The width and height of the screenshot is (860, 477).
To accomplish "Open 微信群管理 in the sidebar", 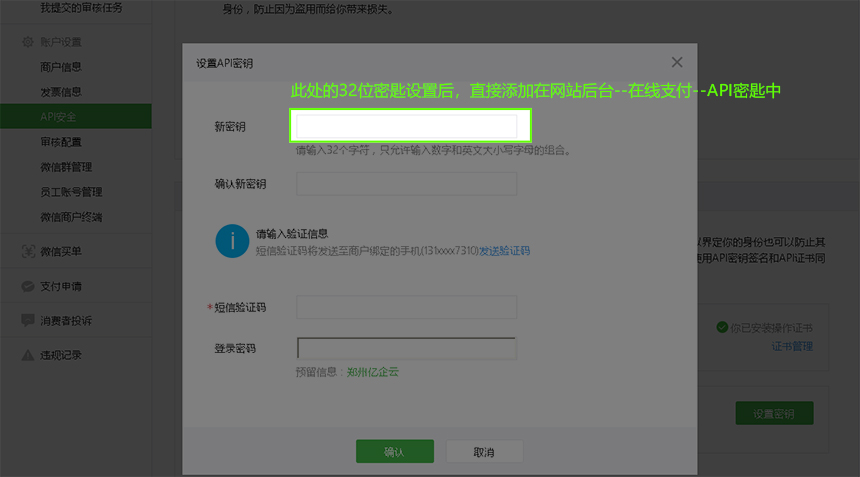I will [66, 167].
